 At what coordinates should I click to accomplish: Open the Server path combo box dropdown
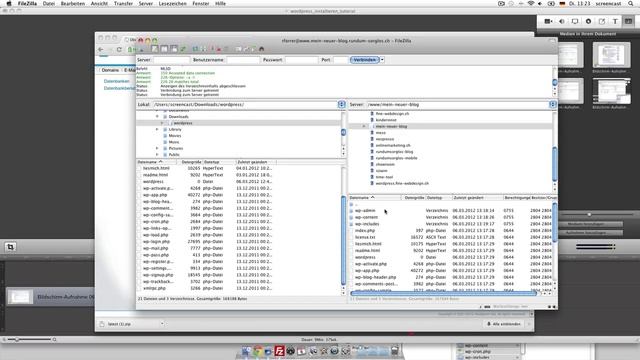pyautogui.click(x=553, y=104)
